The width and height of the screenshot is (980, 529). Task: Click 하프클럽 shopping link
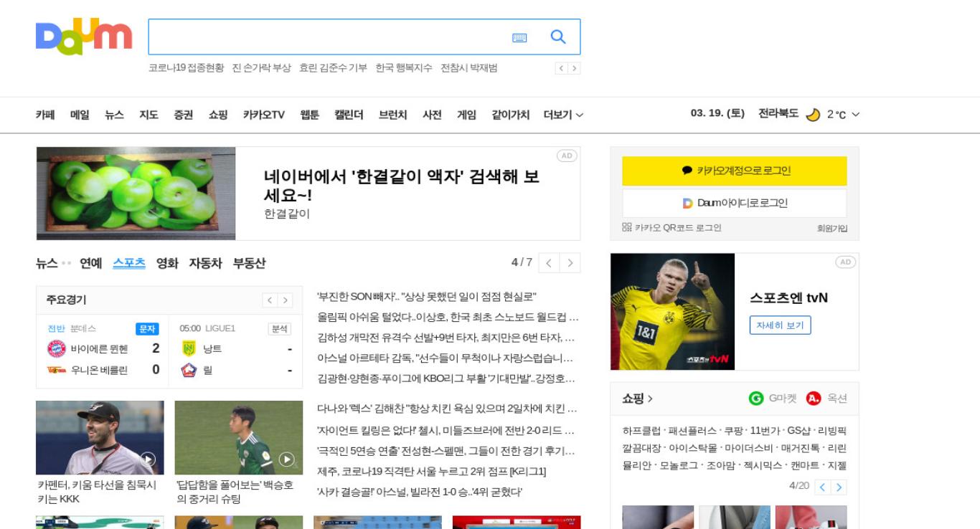(x=641, y=431)
